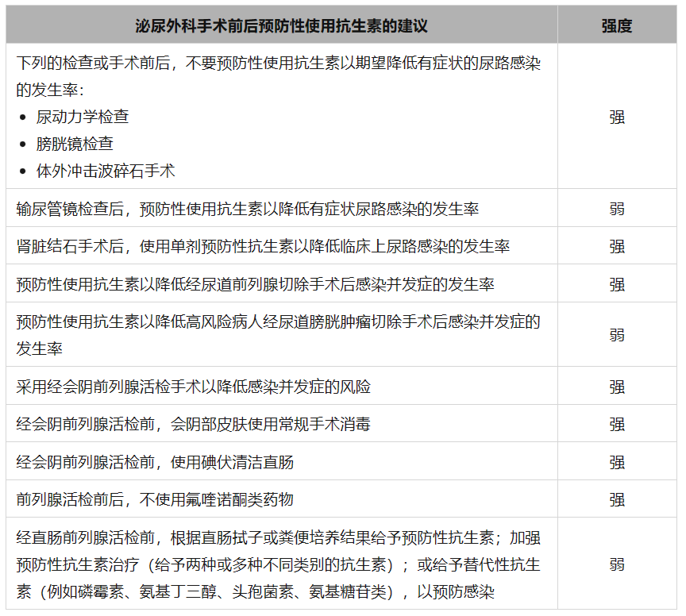The height and width of the screenshot is (616, 686).
Task: Select the bullet item 尿动力学检查
Action: click(x=83, y=117)
